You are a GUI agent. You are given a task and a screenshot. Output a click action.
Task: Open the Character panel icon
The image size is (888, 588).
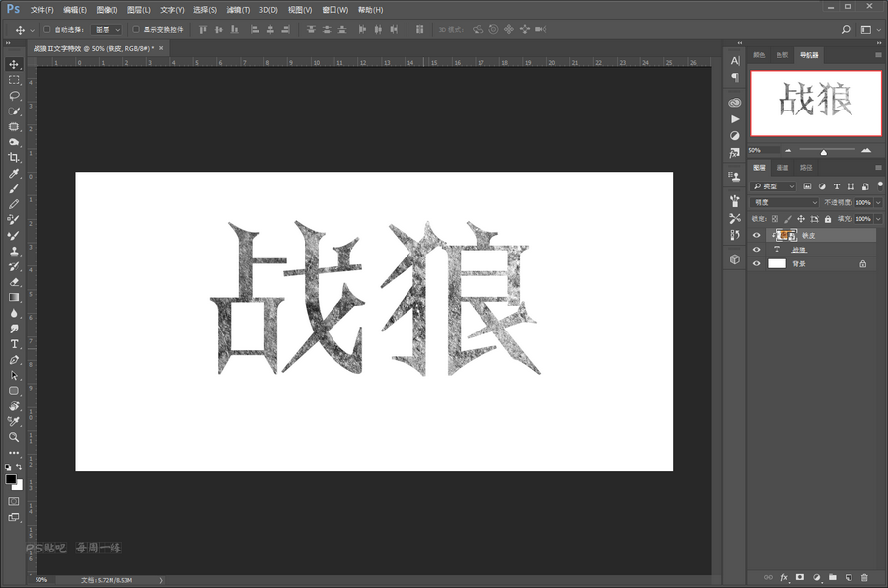pyautogui.click(x=735, y=61)
